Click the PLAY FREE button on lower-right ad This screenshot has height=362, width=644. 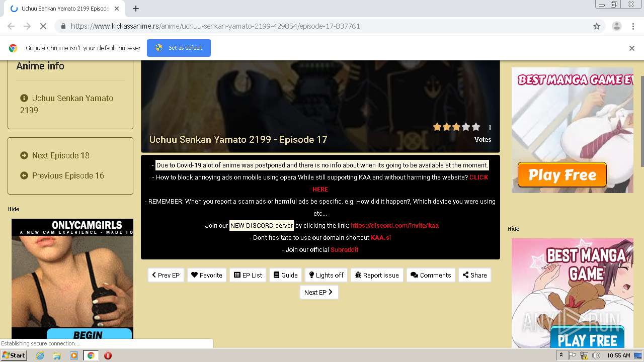[587, 338]
